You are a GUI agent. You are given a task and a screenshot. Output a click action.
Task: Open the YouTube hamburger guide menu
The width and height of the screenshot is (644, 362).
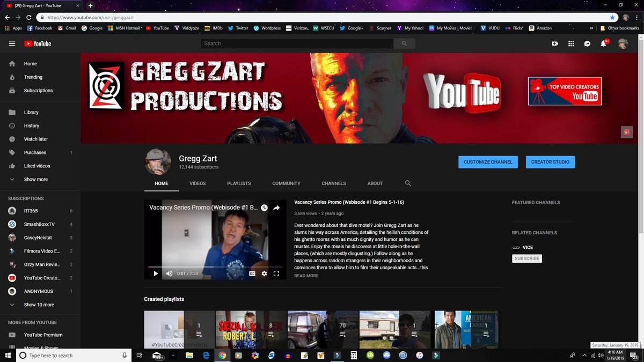pyautogui.click(x=12, y=43)
